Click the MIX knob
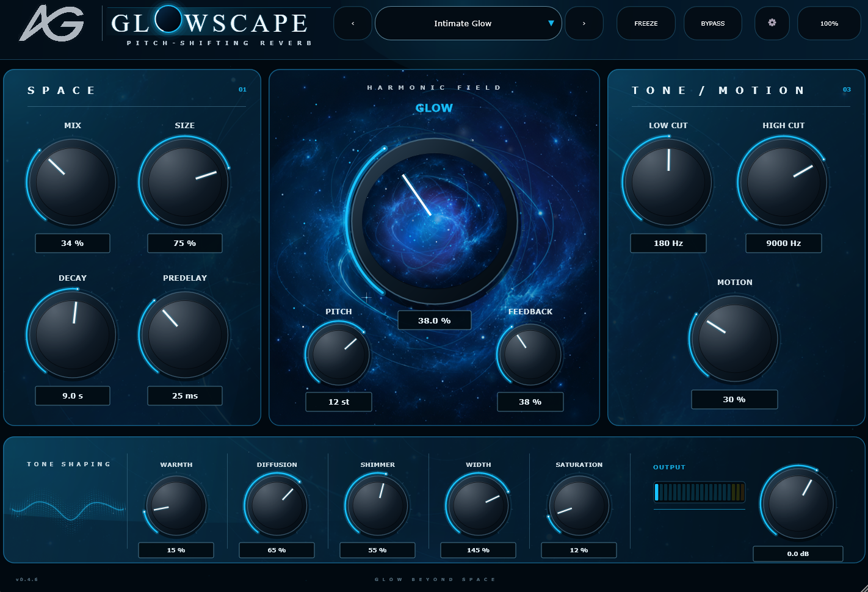This screenshot has height=592, width=868. pos(72,182)
